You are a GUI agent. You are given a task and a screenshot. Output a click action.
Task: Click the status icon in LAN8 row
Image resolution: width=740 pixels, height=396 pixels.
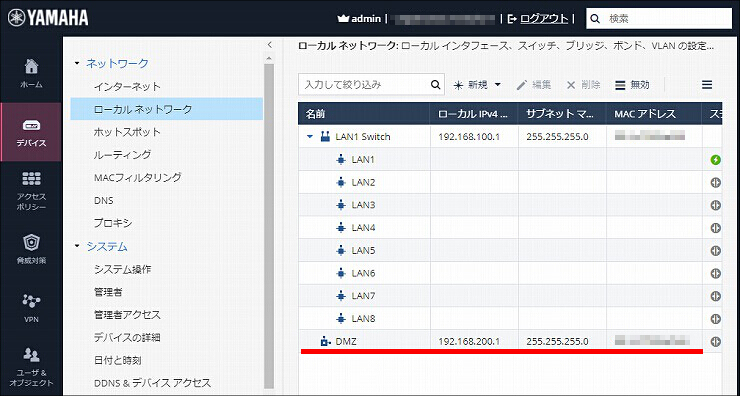[x=715, y=319]
